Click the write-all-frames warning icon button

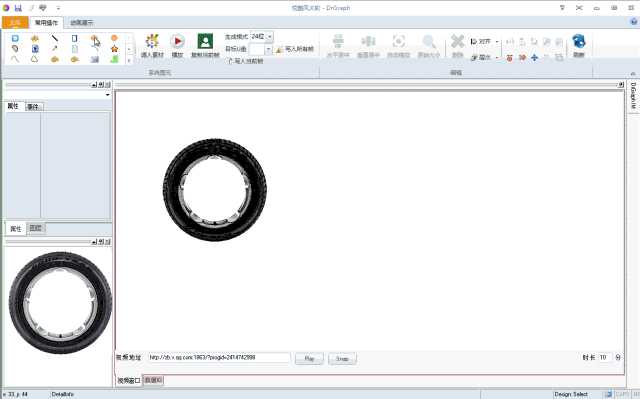click(x=295, y=49)
